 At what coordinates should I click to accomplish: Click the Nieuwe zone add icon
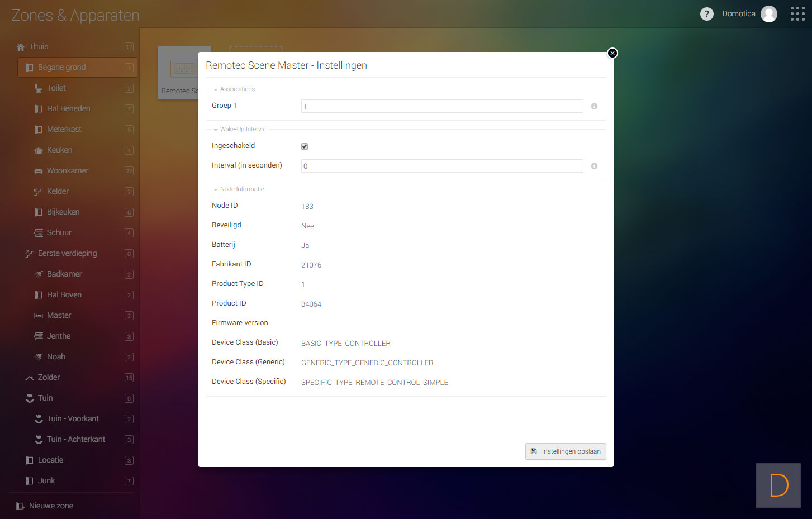[21, 506]
